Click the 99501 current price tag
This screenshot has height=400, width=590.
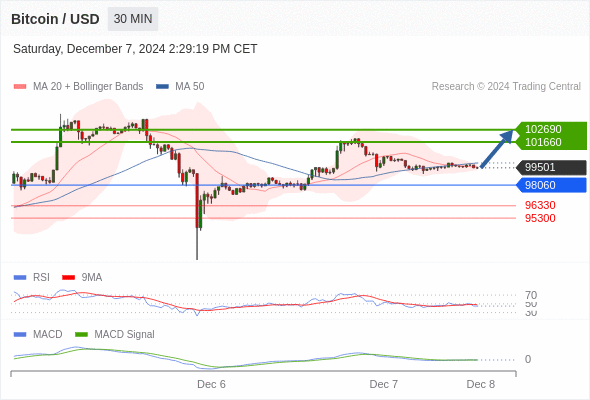(x=551, y=167)
